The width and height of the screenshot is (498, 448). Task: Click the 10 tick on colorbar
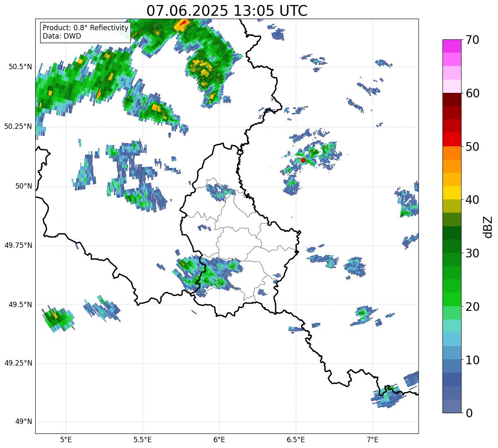click(472, 360)
